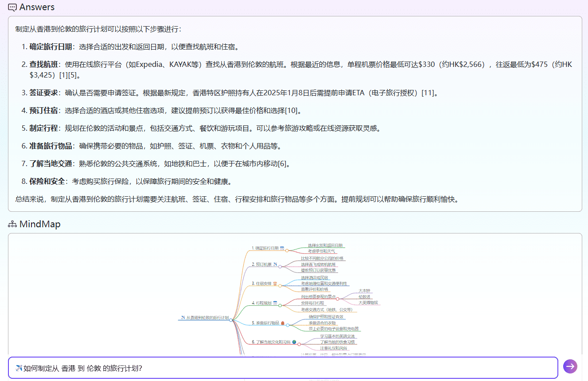
Task: Click the leaf 考虑地理位置和交通便利性
Action: [x=324, y=284]
